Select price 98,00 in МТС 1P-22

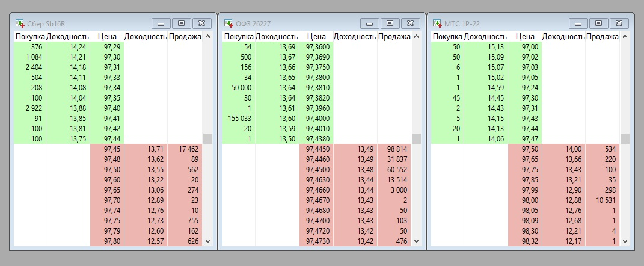tap(530, 200)
